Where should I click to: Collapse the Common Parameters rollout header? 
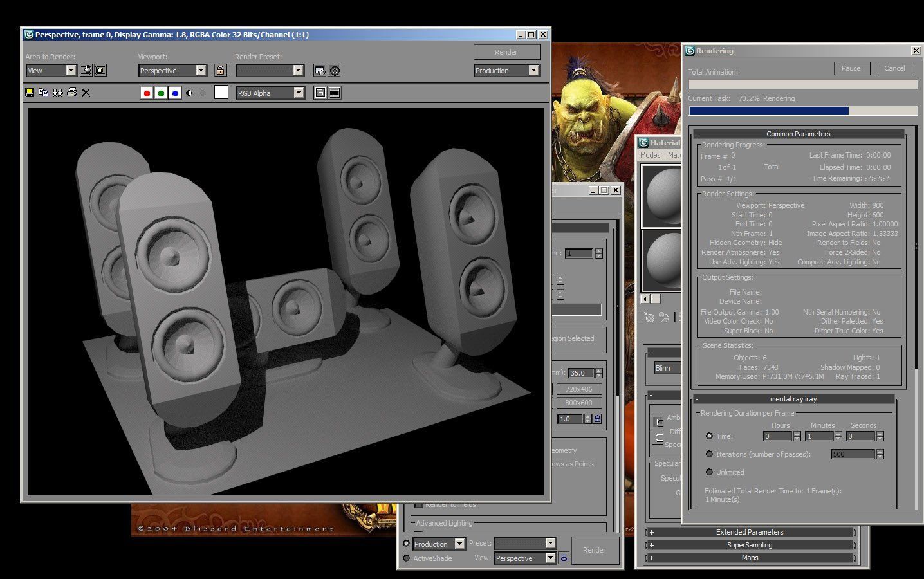[x=798, y=134]
